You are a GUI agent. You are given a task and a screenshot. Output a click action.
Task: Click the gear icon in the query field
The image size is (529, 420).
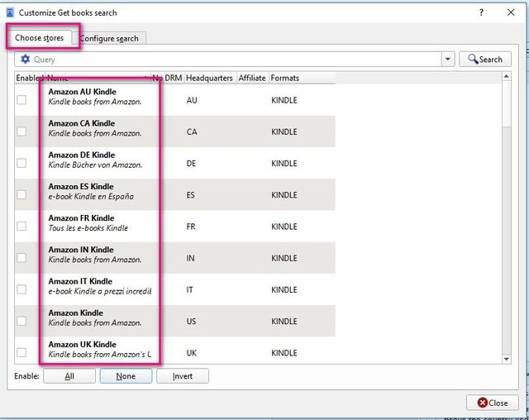coord(26,59)
